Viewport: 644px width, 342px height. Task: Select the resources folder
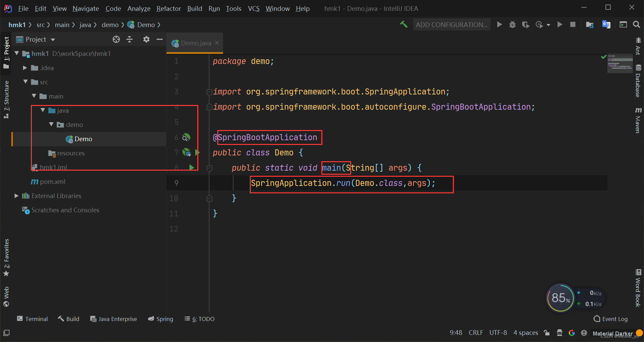pyautogui.click(x=66, y=153)
